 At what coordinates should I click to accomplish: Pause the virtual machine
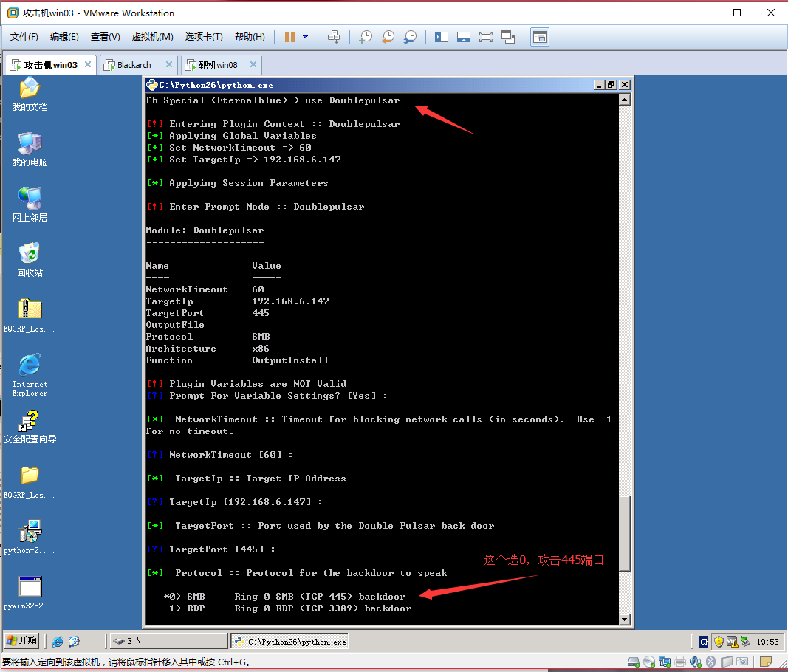289,37
